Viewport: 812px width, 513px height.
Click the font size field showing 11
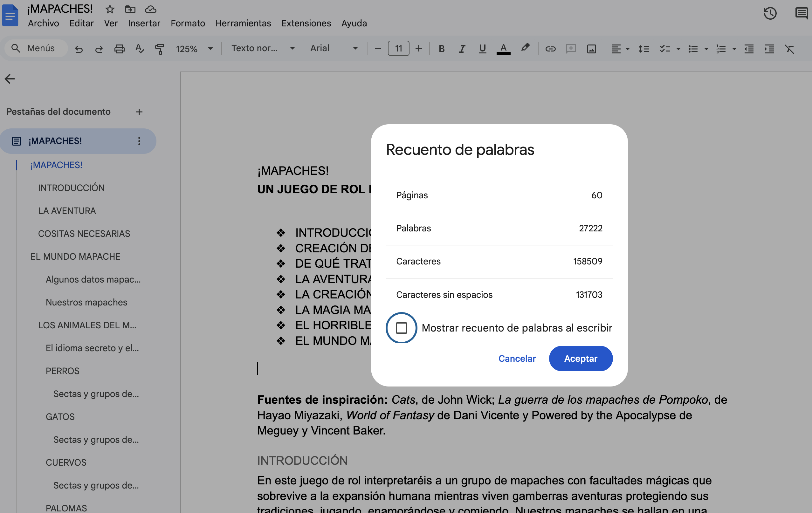tap(398, 49)
